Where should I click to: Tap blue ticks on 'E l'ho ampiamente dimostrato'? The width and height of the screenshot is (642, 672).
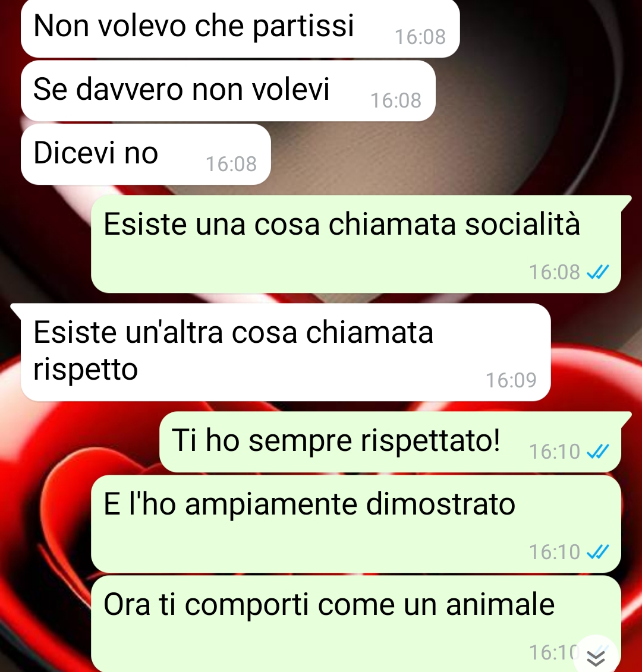click(x=598, y=552)
